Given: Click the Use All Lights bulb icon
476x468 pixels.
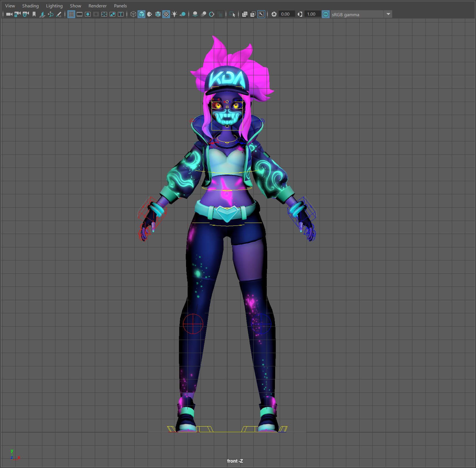Looking at the screenshot, I should coord(174,14).
